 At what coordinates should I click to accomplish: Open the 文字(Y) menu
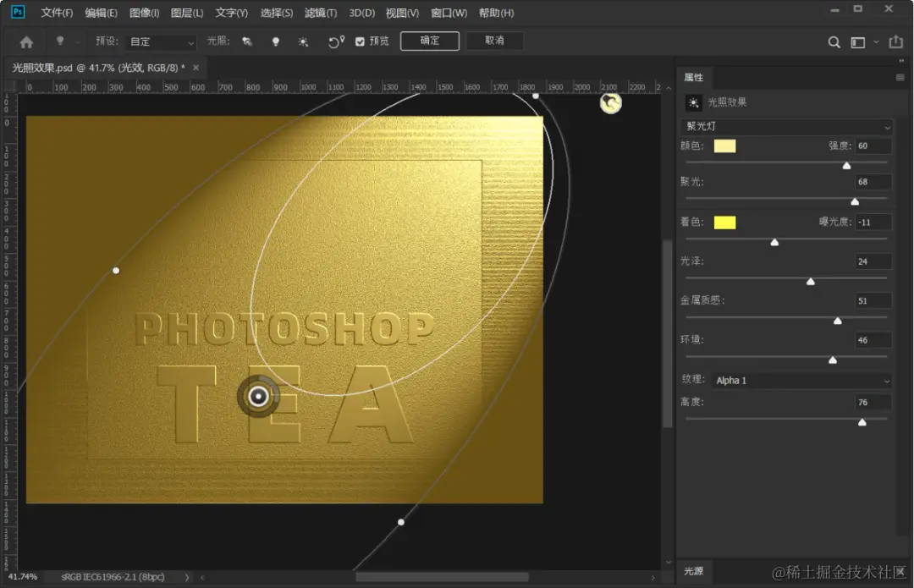(x=231, y=13)
